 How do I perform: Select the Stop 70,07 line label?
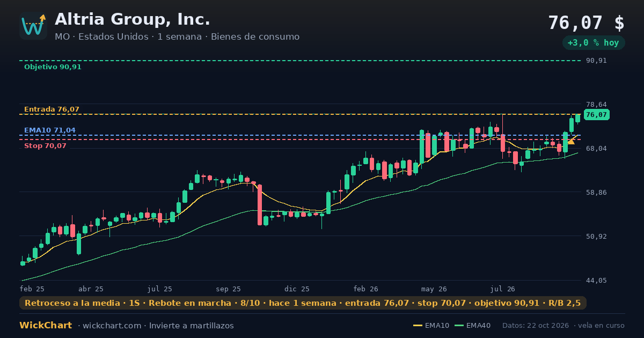click(x=46, y=146)
